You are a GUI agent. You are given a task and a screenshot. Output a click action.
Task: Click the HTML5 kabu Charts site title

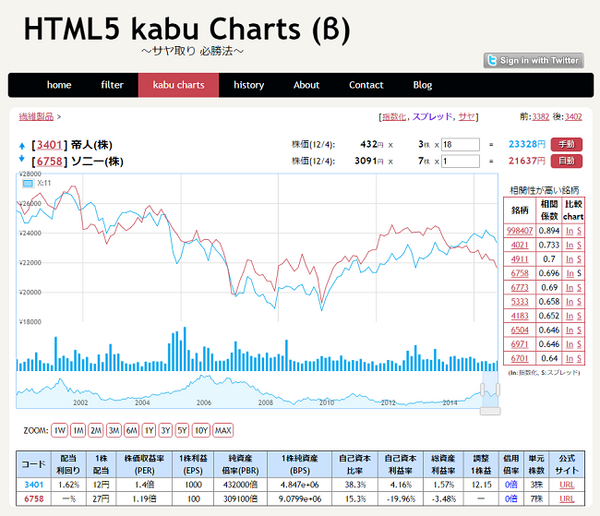pos(187,29)
